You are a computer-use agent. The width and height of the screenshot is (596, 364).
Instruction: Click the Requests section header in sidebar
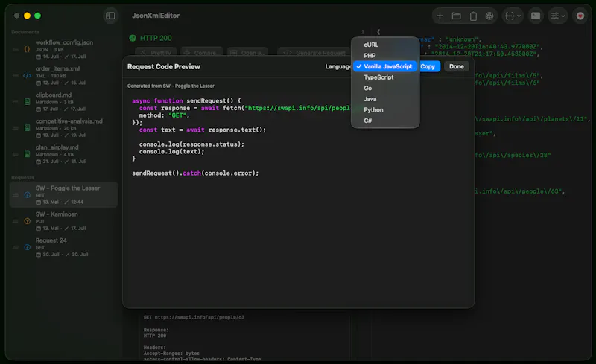pyautogui.click(x=23, y=177)
